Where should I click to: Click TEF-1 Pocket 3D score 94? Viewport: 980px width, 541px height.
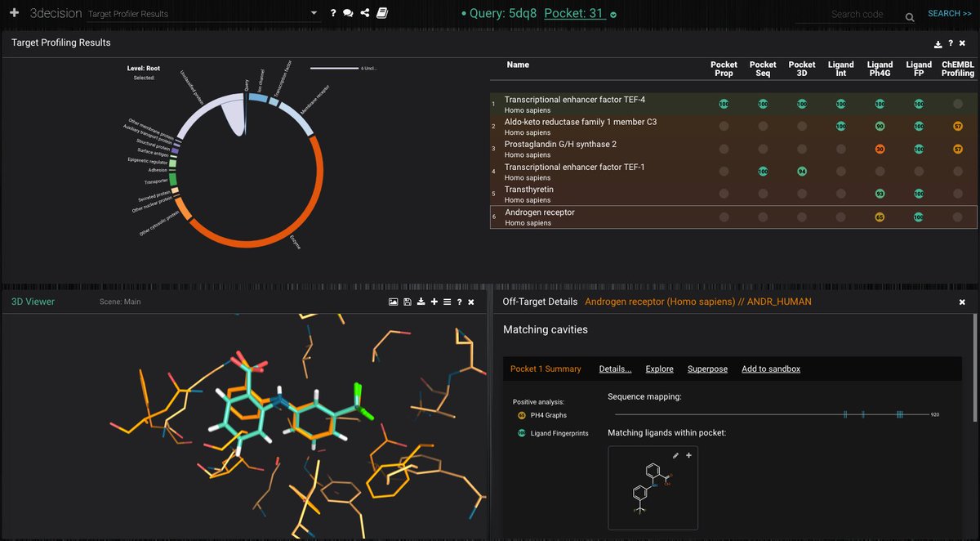pyautogui.click(x=802, y=172)
